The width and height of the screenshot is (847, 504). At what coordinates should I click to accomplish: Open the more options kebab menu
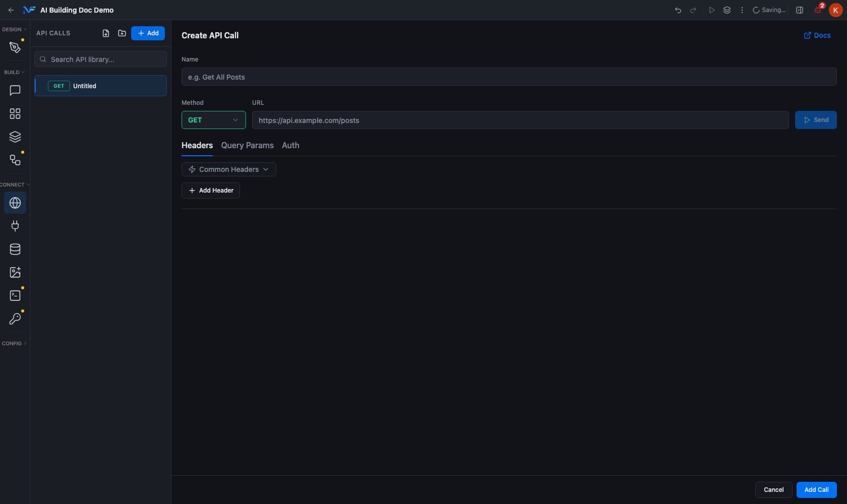[742, 10]
